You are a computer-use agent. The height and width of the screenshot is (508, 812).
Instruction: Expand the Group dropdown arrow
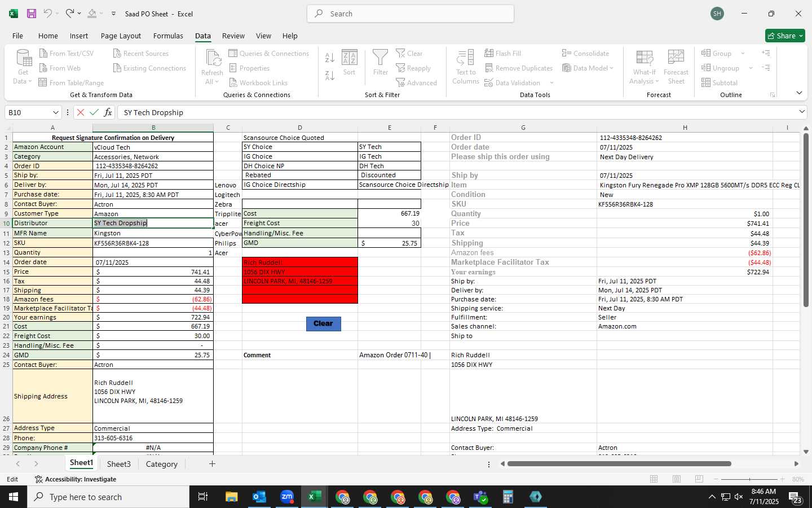click(743, 53)
